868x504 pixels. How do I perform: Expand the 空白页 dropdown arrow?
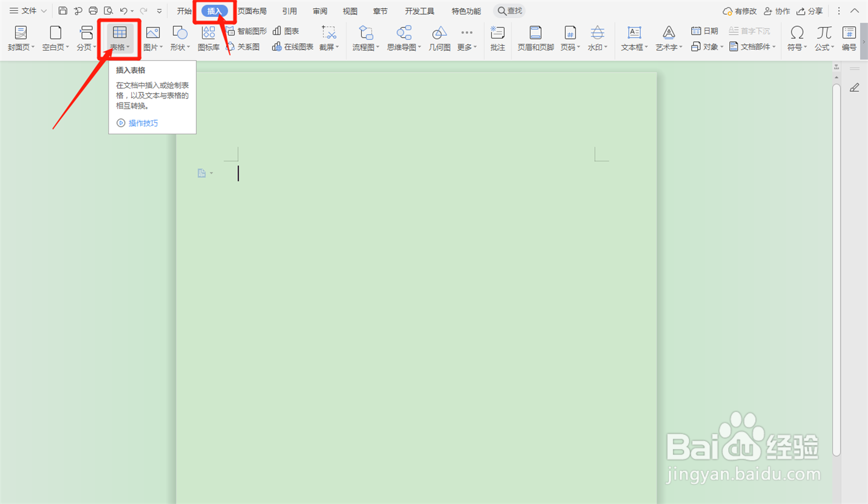[67, 47]
